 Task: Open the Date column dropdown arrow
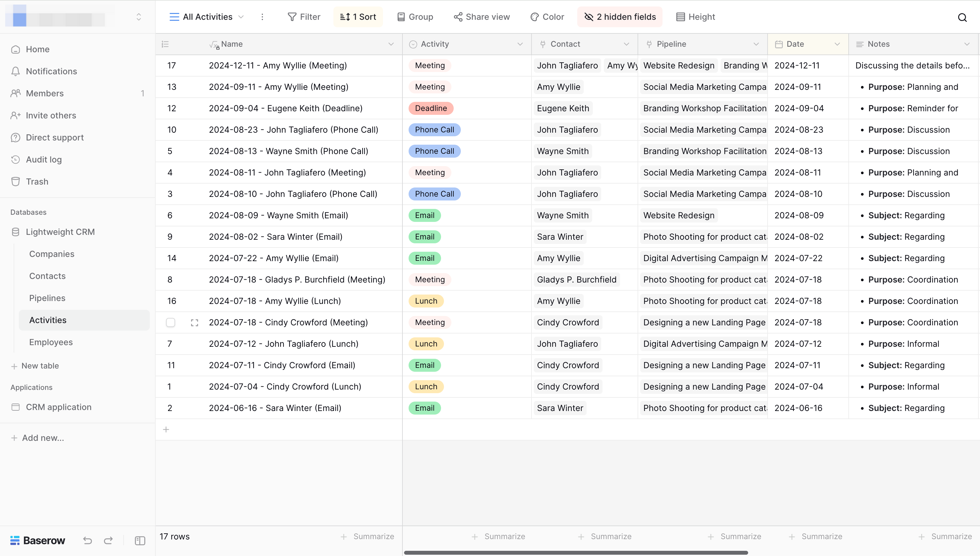(837, 44)
